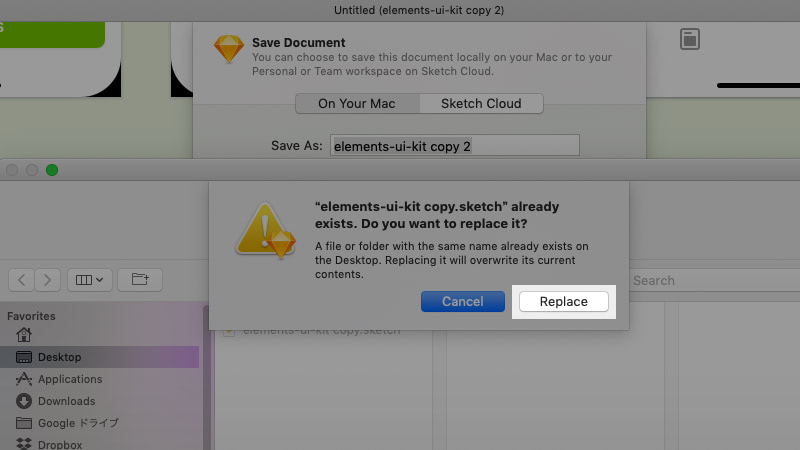Click the Search field in the file browser
800x450 pixels.
714,281
